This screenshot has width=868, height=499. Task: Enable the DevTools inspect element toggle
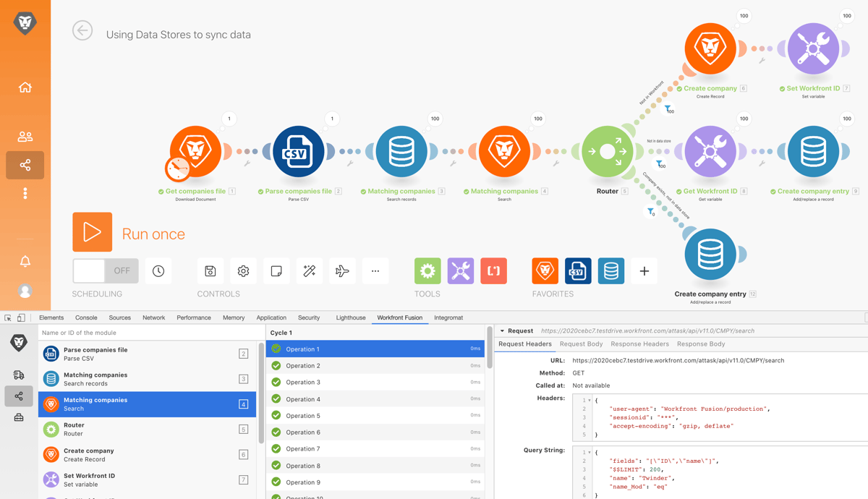[x=7, y=317]
